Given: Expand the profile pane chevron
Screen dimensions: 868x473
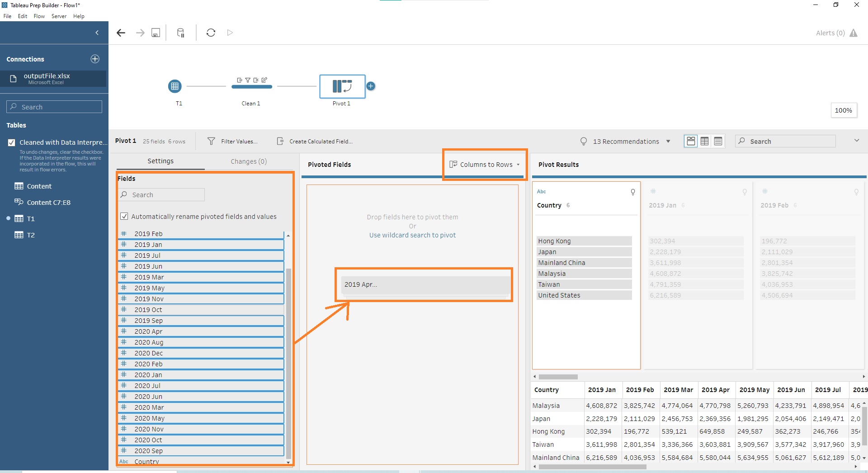Looking at the screenshot, I should point(857,141).
